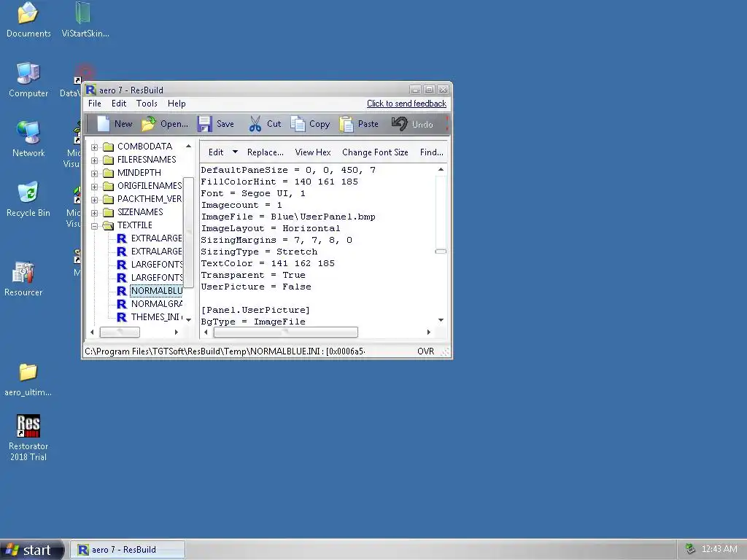747x560 pixels.
Task: Expand the MINDEPTH folder node
Action: tap(94, 174)
